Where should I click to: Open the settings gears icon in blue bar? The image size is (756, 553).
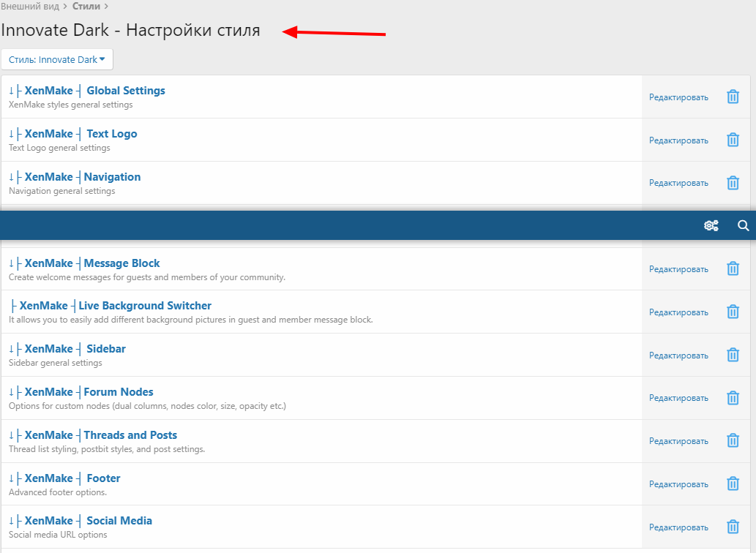click(x=711, y=226)
